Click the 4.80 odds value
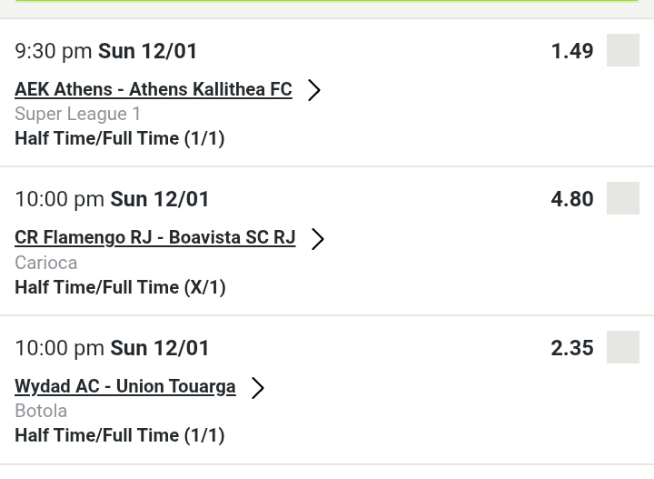This screenshot has width=654, height=479. pos(572,198)
